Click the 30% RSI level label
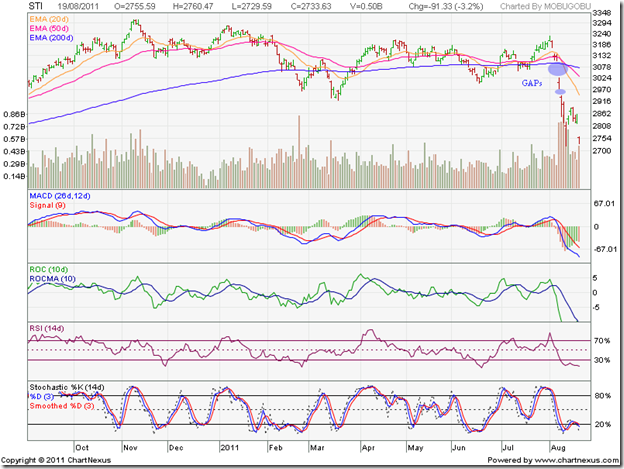Screen dimensions: 624x469 coord(602,360)
